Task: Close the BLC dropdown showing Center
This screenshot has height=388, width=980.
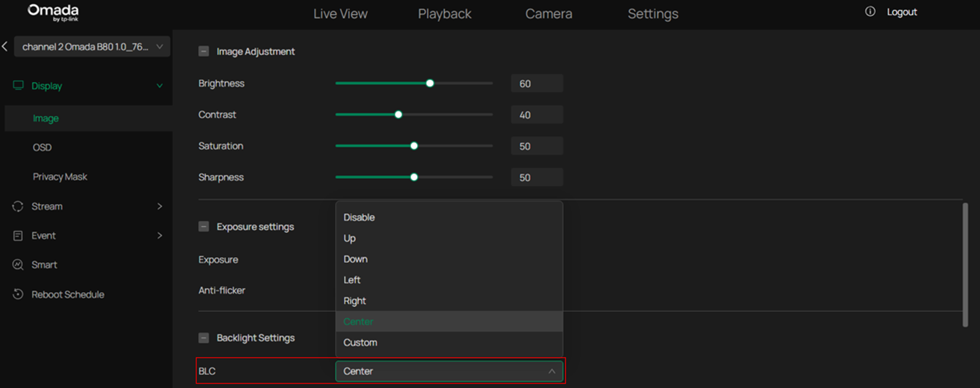Action: 449,371
